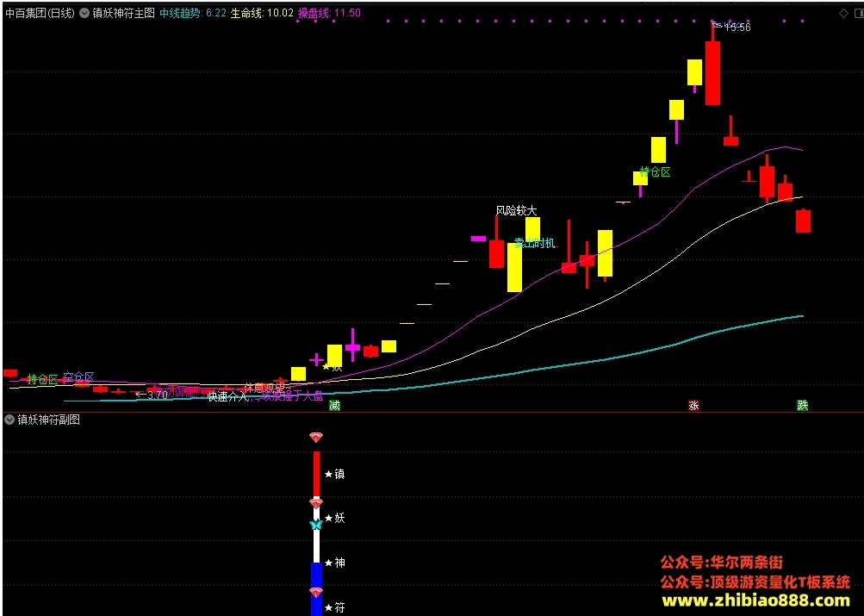Click the diamond icon in the top-right corner
The image size is (864, 616).
(x=843, y=13)
